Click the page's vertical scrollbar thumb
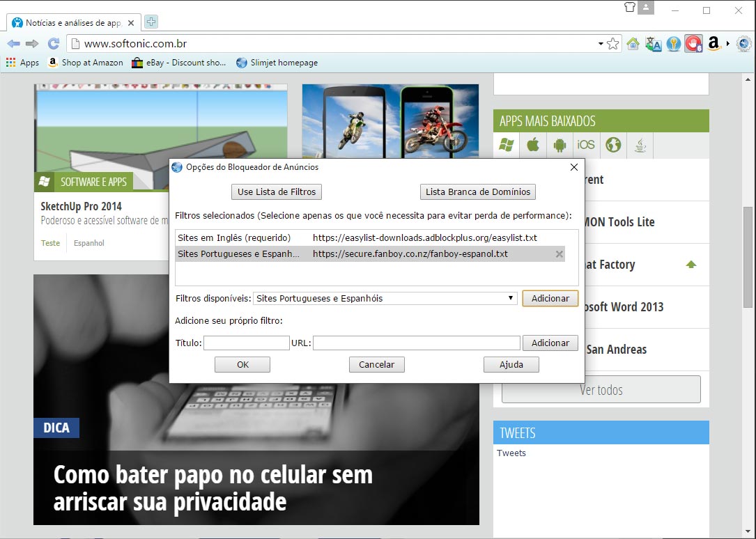 (748, 257)
